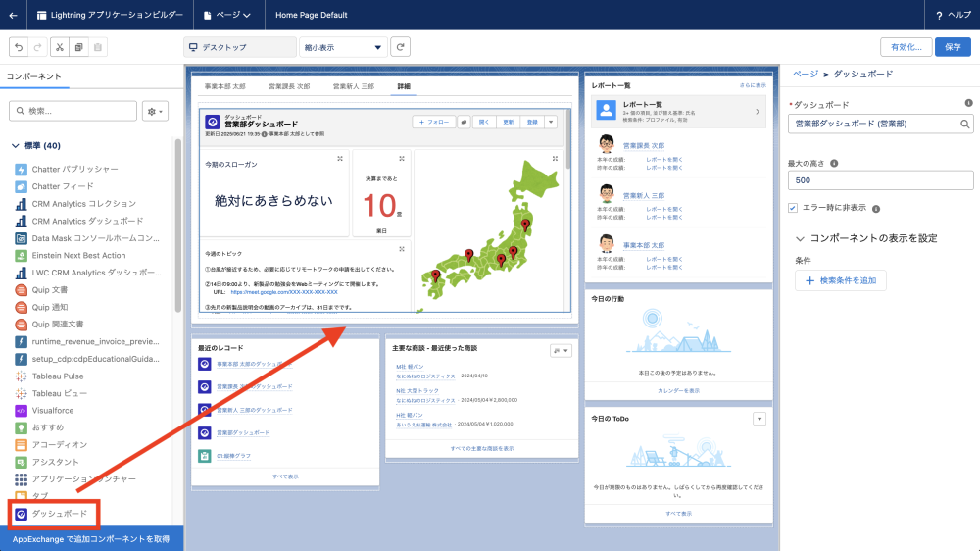
Task: Select the Quip 通知 component
Action: click(x=49, y=307)
